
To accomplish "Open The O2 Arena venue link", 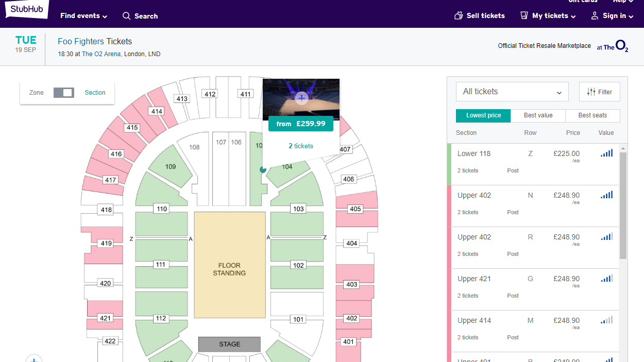I will click(x=101, y=54).
